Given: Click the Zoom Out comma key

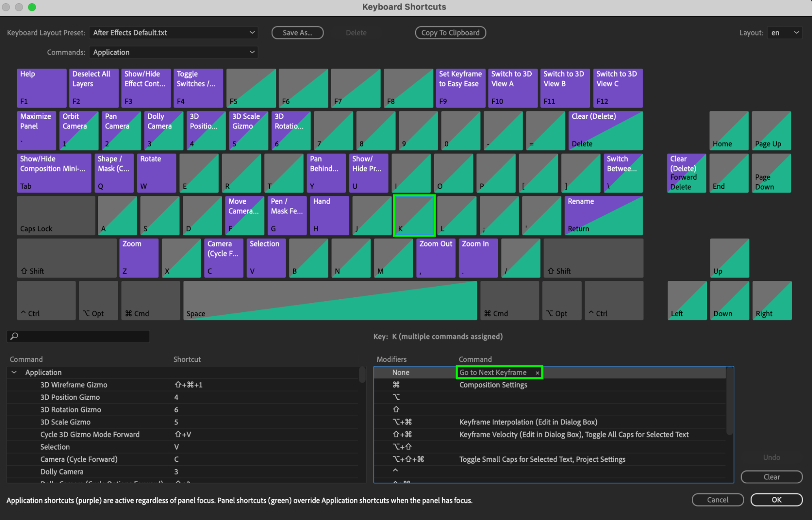Looking at the screenshot, I should (x=435, y=258).
